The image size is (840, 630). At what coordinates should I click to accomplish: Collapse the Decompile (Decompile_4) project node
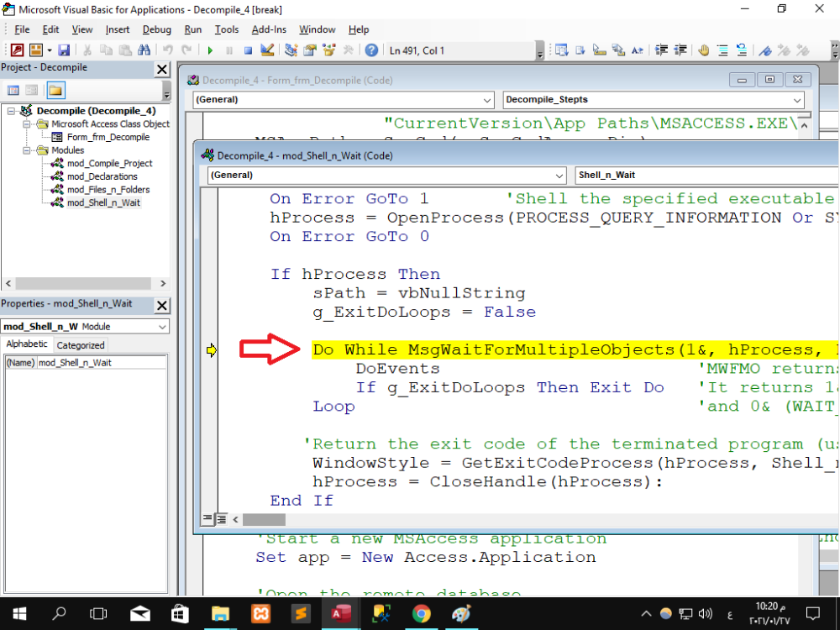coord(11,111)
